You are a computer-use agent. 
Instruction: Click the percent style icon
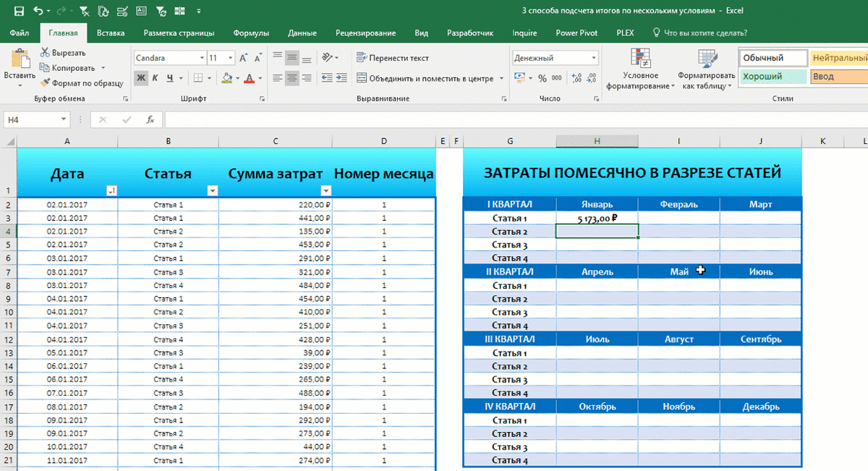click(x=542, y=78)
